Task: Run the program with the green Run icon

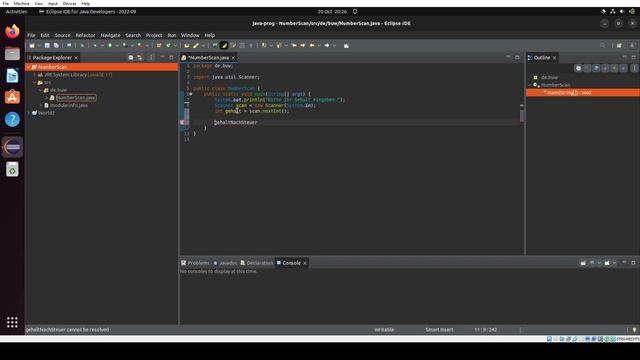Action: point(109,46)
